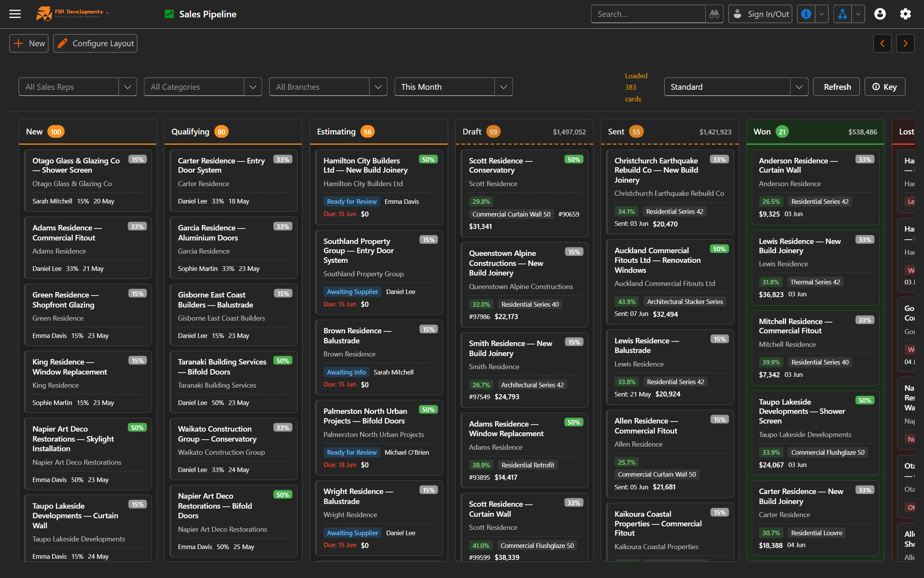Open Gisborne East Coast Builders Balustrade card
Image resolution: width=924 pixels, height=578 pixels.
click(x=233, y=315)
